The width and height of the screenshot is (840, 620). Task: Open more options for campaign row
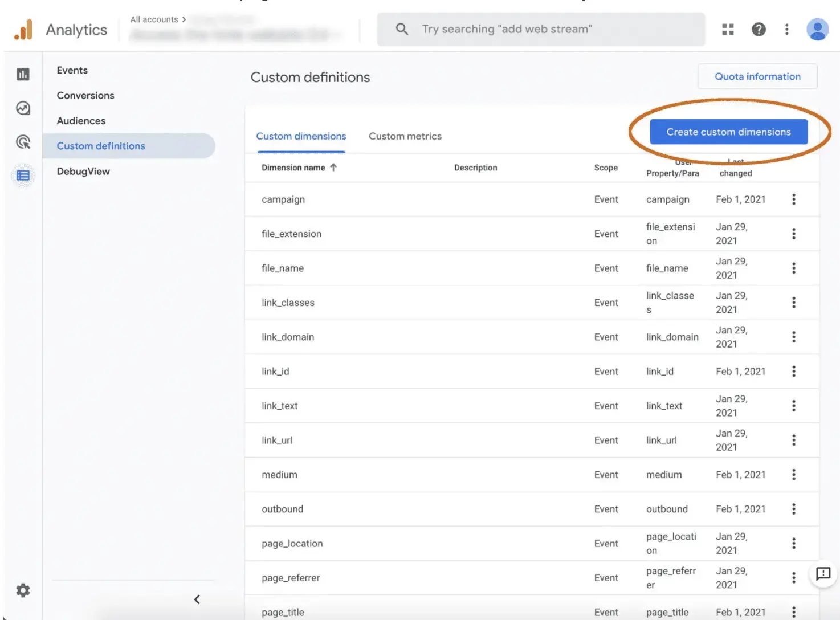pos(793,199)
